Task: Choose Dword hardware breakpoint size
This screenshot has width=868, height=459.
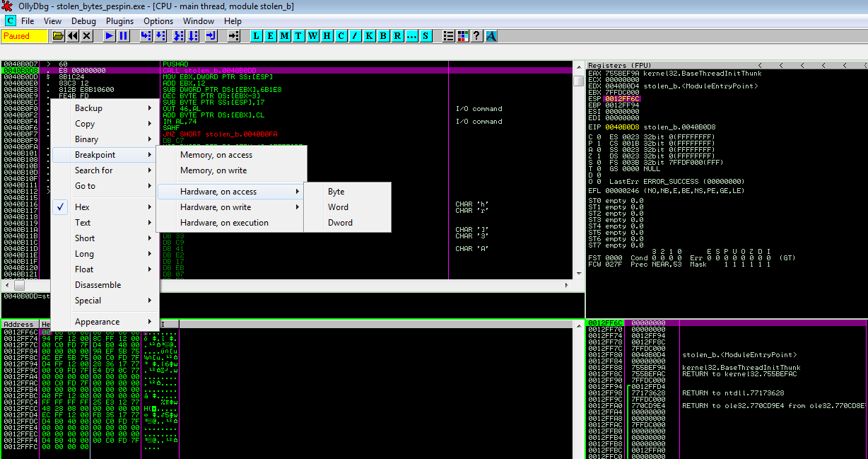Action: click(347, 223)
